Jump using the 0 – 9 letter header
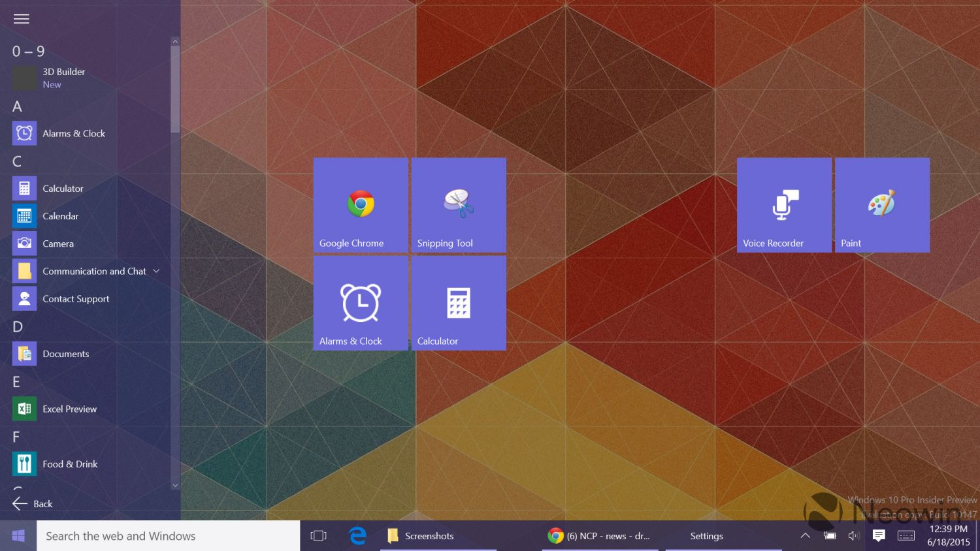Screen dimensions: 980x551 coord(29,52)
